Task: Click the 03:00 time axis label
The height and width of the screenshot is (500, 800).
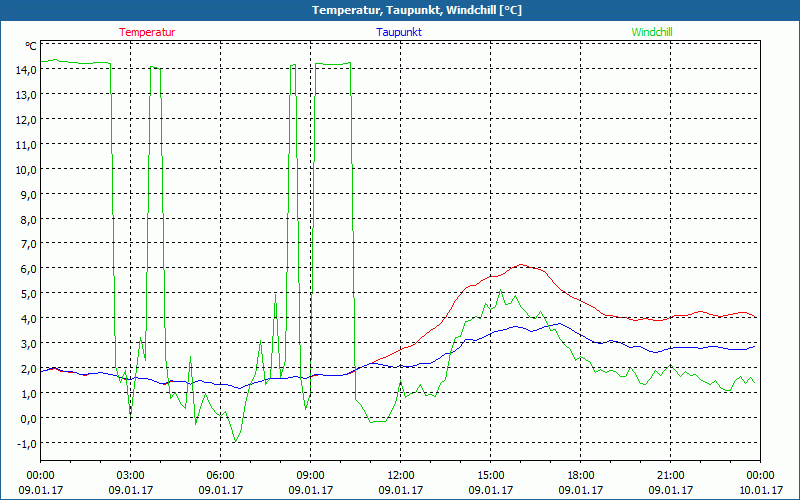Action: click(x=131, y=476)
